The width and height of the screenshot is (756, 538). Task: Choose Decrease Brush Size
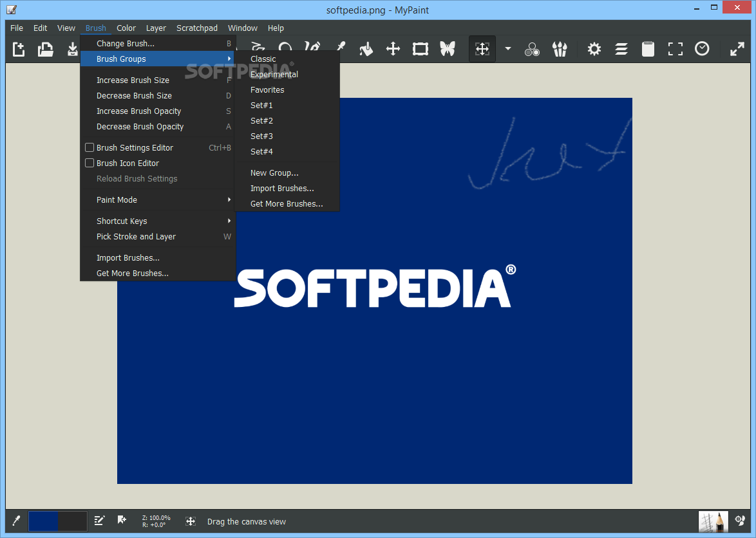(x=158, y=95)
